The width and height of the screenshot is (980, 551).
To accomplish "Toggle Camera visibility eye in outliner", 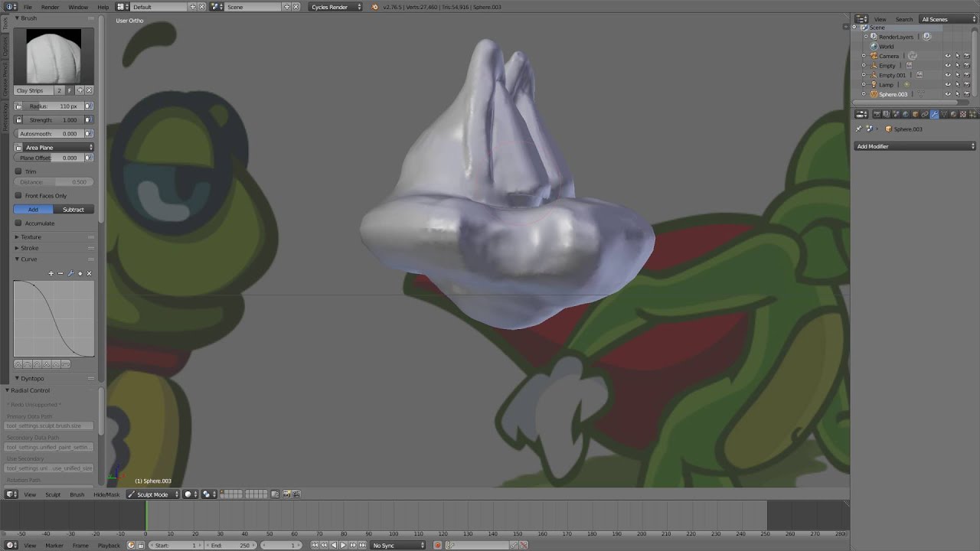I will [x=948, y=56].
